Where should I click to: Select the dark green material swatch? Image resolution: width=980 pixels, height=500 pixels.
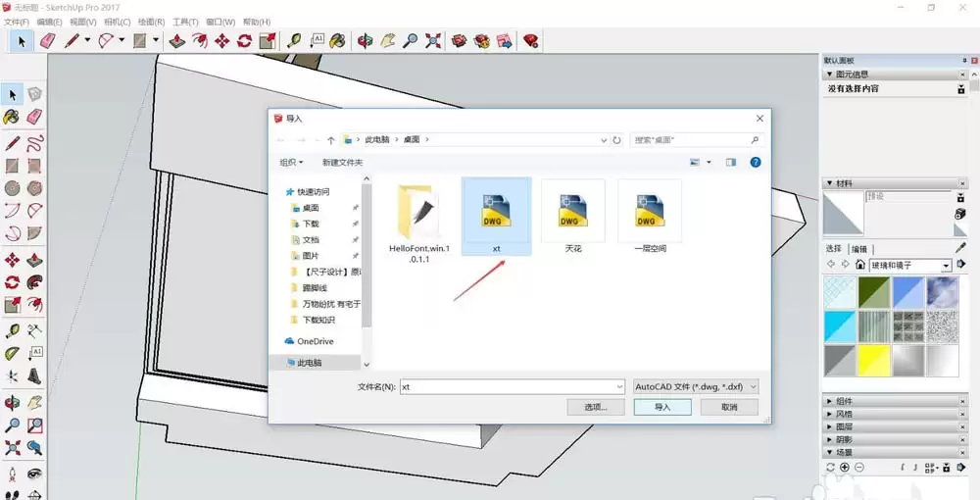pyautogui.click(x=874, y=292)
